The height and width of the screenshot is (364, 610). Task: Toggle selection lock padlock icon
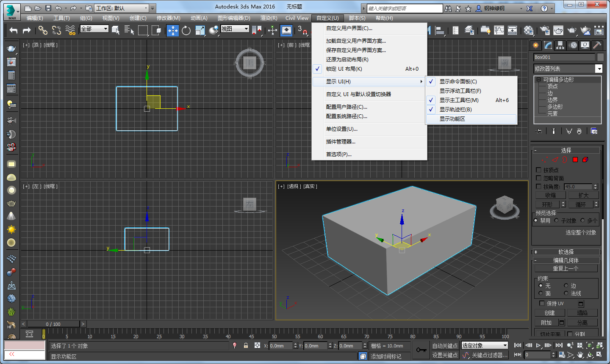pos(246,345)
